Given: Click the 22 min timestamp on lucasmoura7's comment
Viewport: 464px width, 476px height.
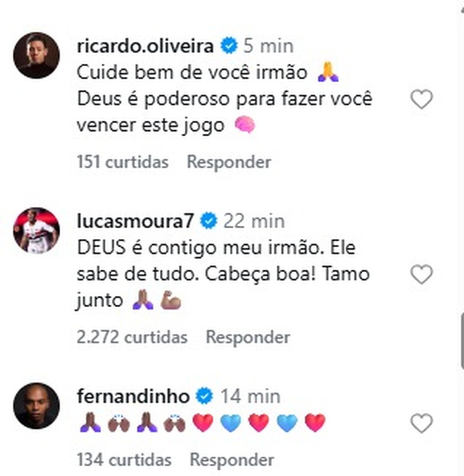Looking at the screenshot, I should (254, 221).
